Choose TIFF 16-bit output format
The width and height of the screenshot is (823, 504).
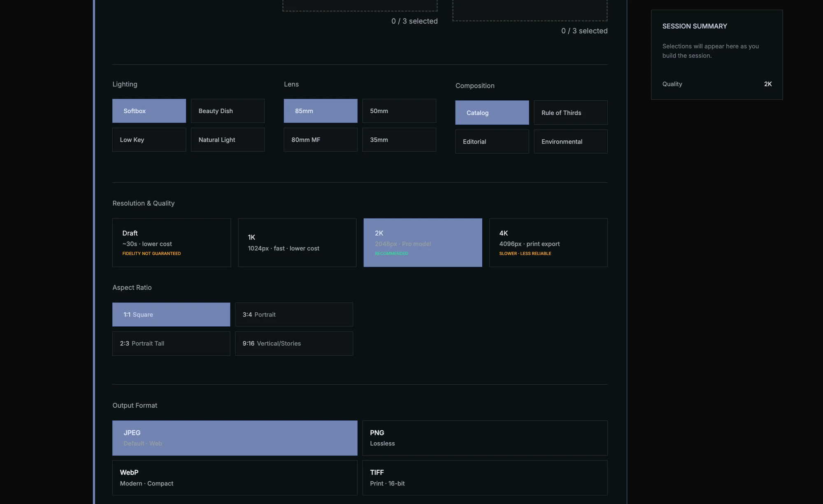coord(485,478)
